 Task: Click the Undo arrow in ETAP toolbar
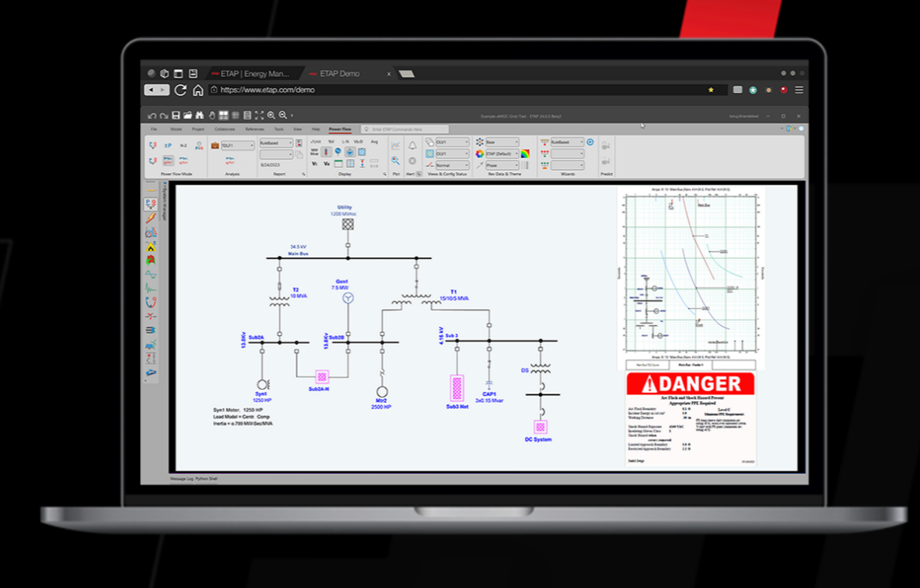(152, 116)
